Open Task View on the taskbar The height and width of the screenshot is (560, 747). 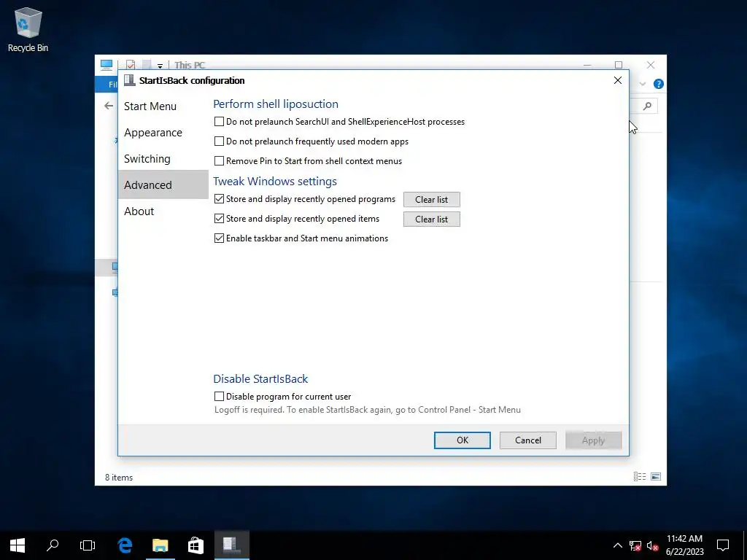[x=88, y=545]
